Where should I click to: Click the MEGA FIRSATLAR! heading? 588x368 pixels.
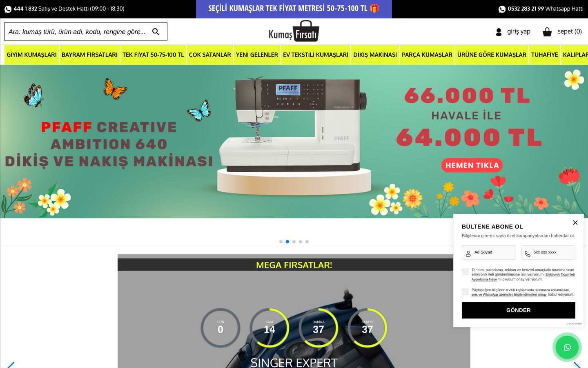tap(294, 265)
